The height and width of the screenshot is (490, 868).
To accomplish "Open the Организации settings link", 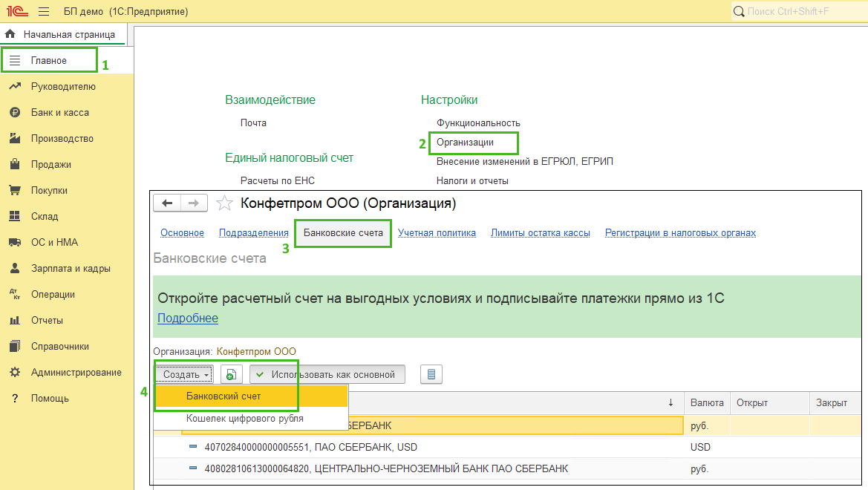I will pos(465,143).
